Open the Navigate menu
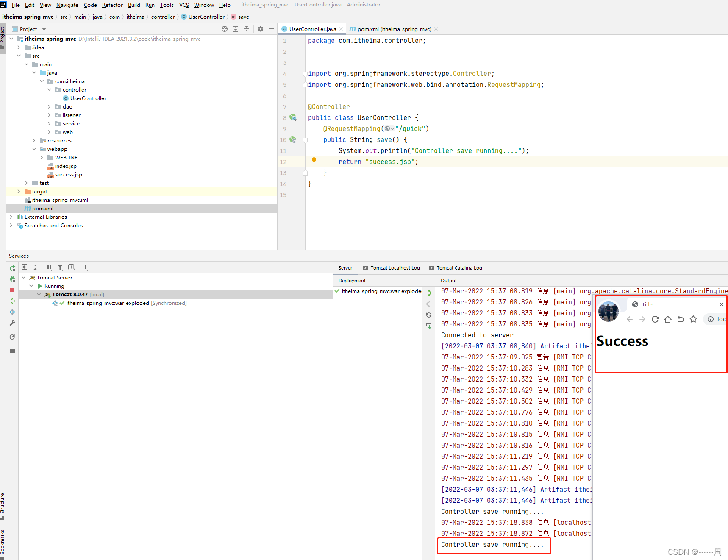The image size is (728, 560). (x=67, y=5)
